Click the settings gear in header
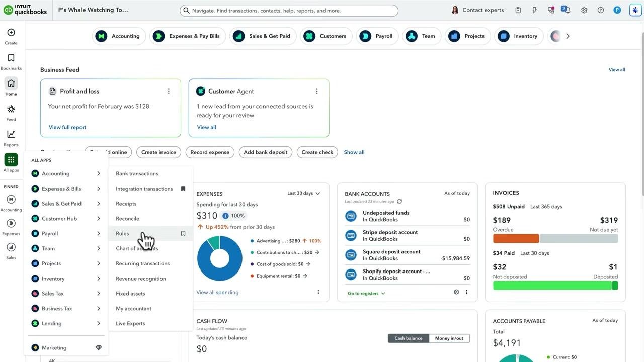The width and height of the screenshot is (644, 362). click(x=584, y=10)
